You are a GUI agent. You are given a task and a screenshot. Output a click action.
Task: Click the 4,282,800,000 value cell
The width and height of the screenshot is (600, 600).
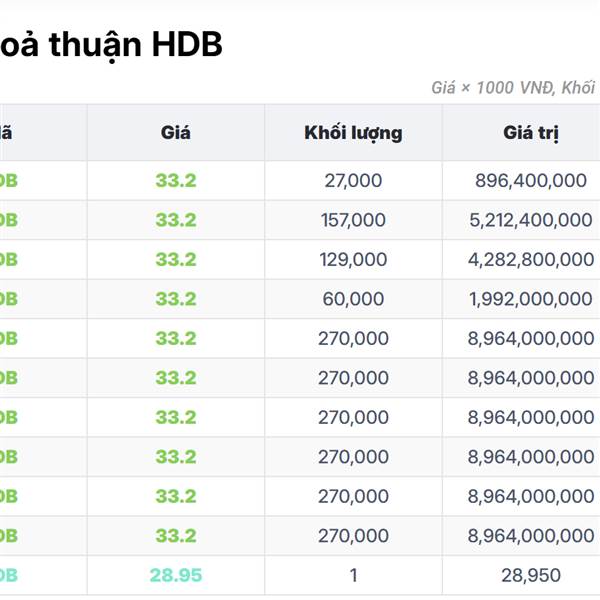(x=531, y=259)
